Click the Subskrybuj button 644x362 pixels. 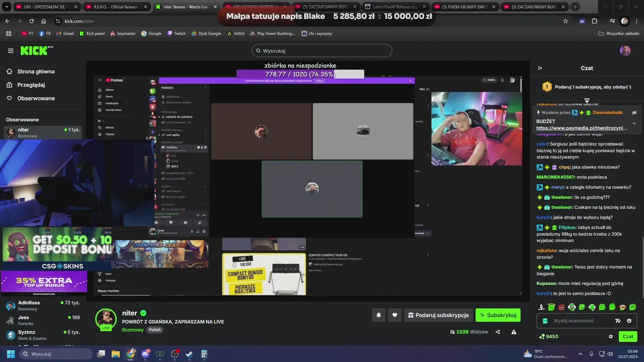click(498, 315)
